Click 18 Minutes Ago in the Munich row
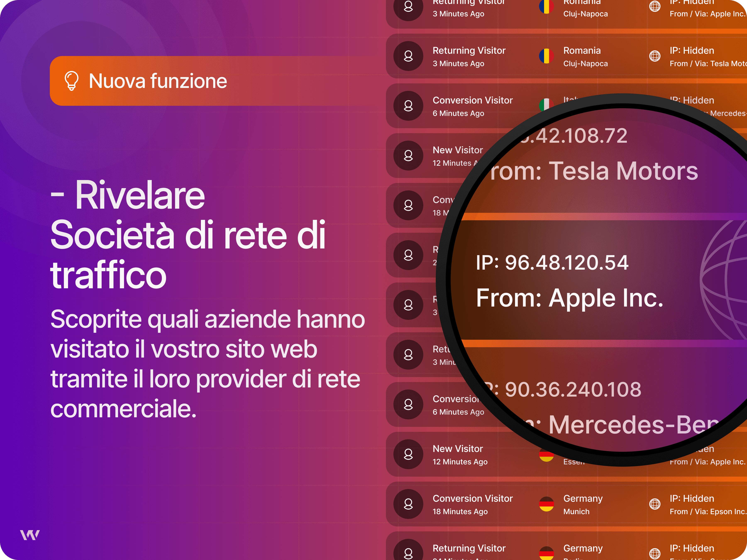 point(460,511)
